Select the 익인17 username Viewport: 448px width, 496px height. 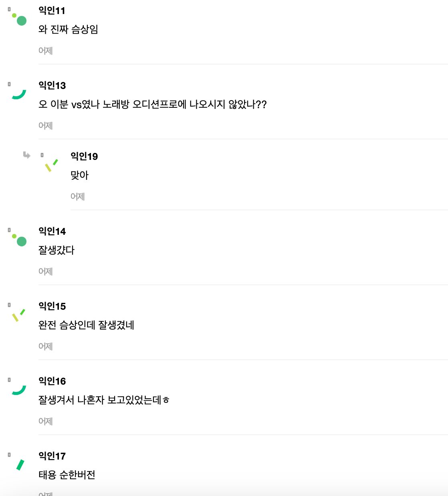[x=52, y=456]
